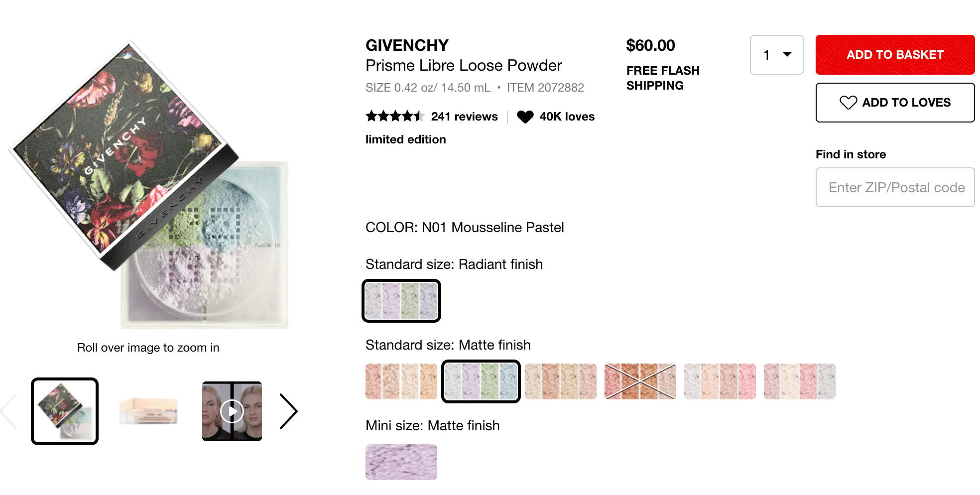
Task: Play the product video thumbnail
Action: point(232,411)
